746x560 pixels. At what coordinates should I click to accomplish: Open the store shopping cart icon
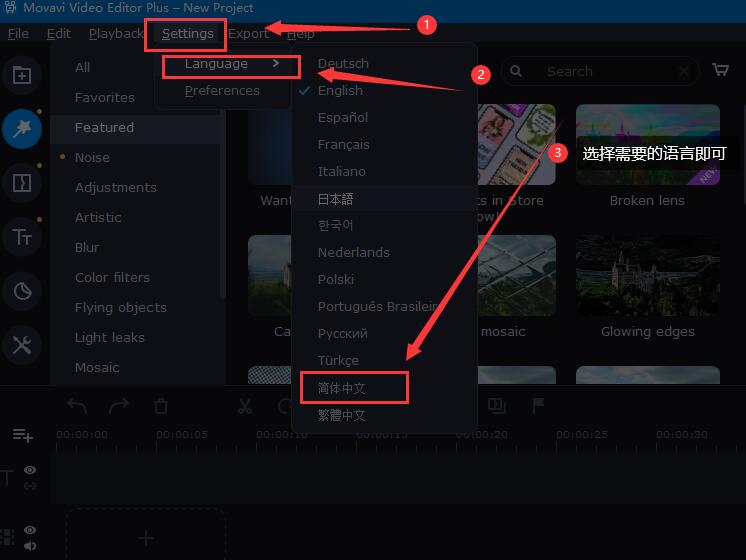tap(720, 70)
